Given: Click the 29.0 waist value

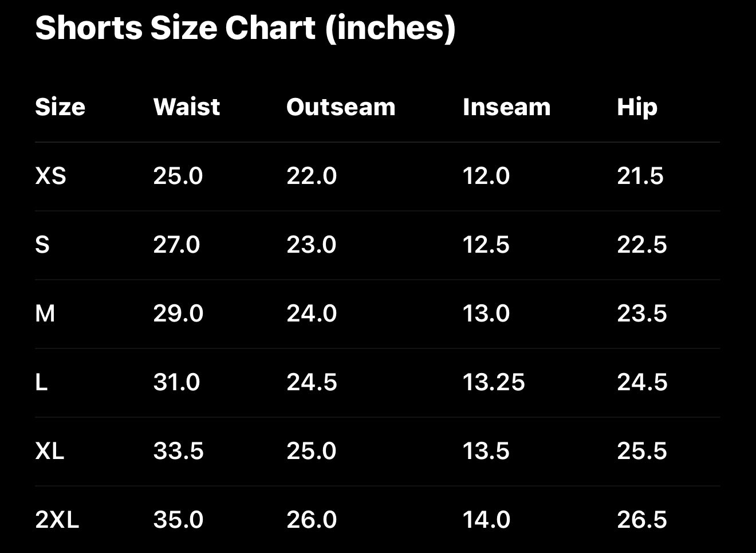Looking at the screenshot, I should tap(178, 313).
